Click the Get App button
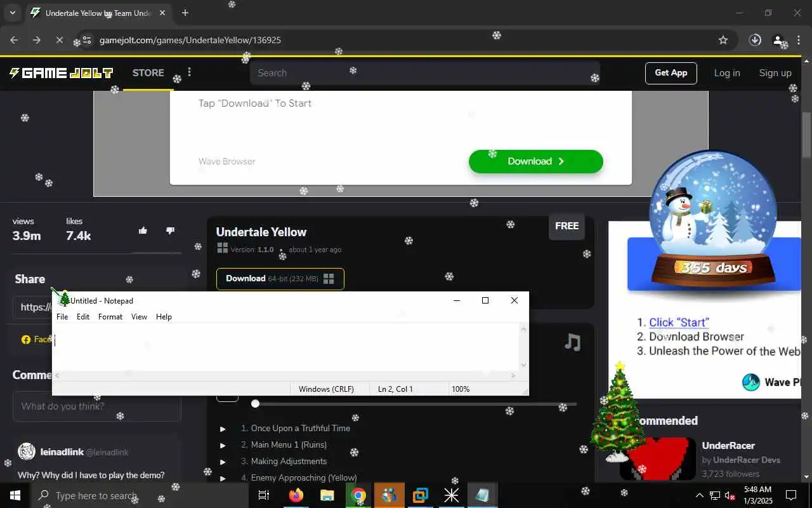The width and height of the screenshot is (812, 508). (x=671, y=73)
